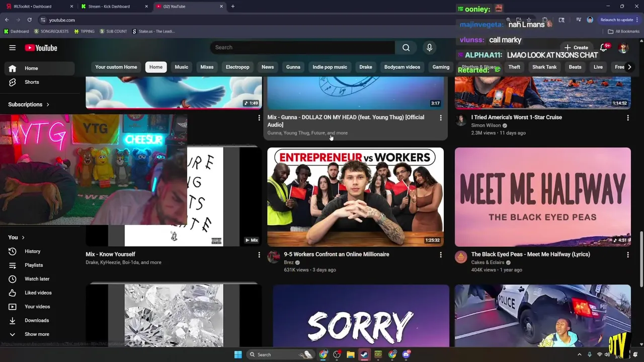Open History in the sidebar

(x=39, y=251)
